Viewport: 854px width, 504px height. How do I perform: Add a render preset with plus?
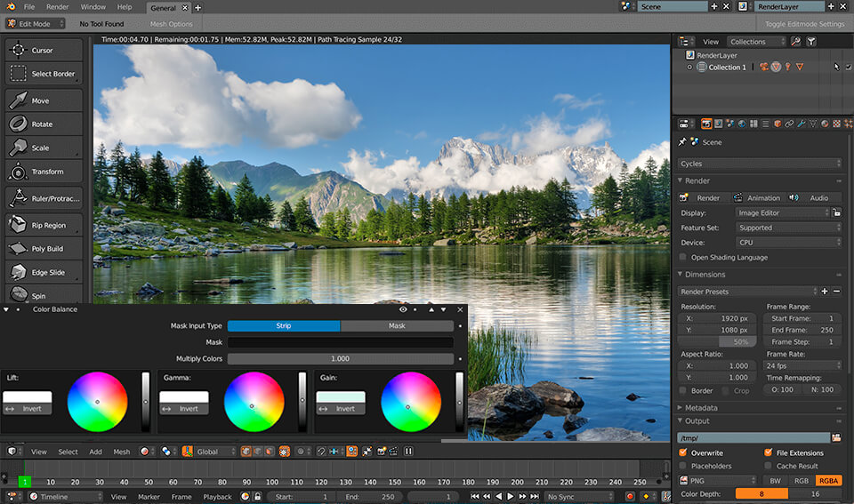coord(825,292)
